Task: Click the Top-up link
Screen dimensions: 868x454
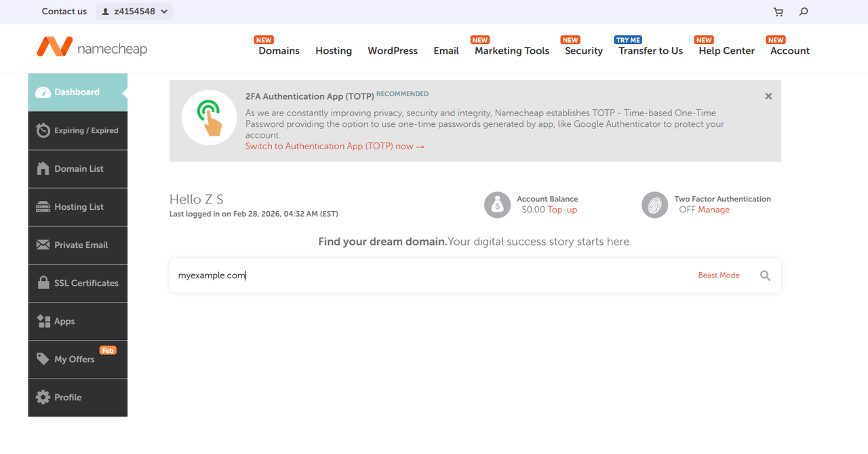Action: point(562,210)
